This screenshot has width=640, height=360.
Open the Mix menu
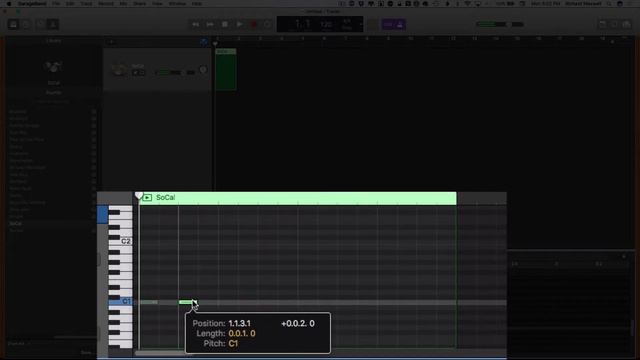[x=123, y=4]
